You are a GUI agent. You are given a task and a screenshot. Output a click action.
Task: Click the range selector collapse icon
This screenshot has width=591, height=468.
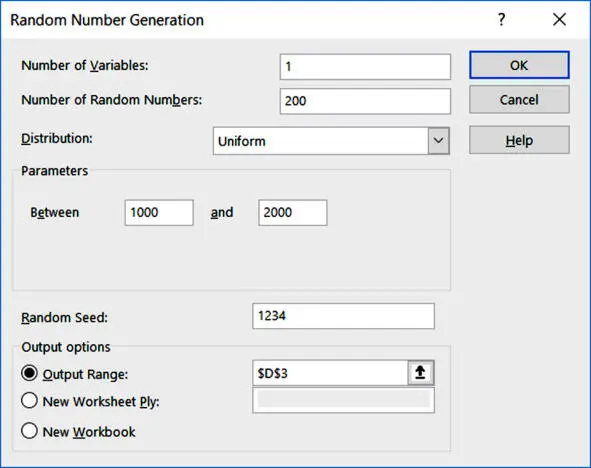tap(420, 373)
